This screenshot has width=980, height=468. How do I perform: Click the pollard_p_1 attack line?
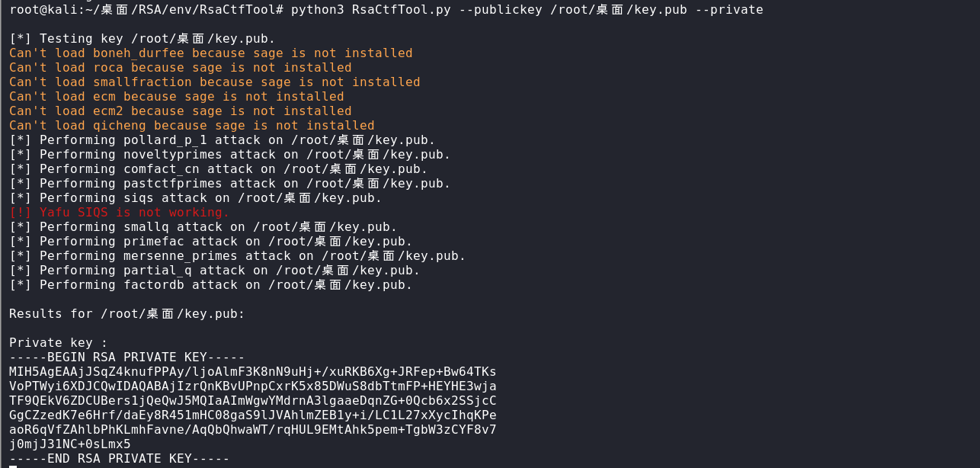point(222,140)
